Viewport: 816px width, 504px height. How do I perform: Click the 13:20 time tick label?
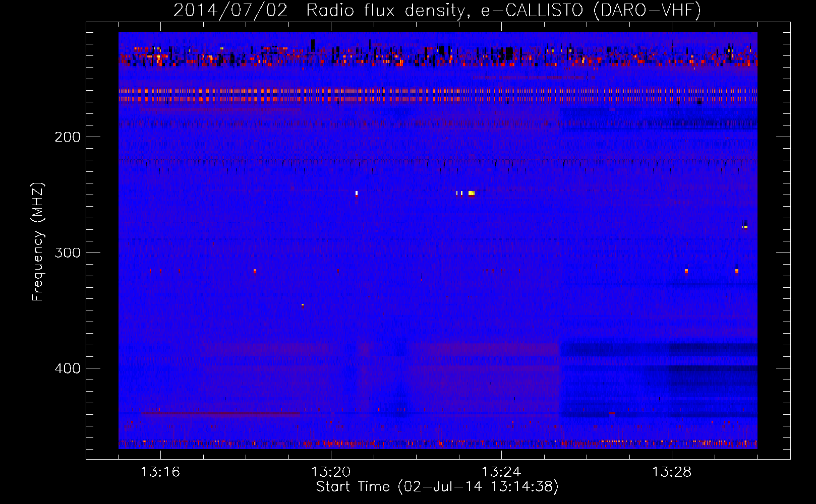click(331, 472)
